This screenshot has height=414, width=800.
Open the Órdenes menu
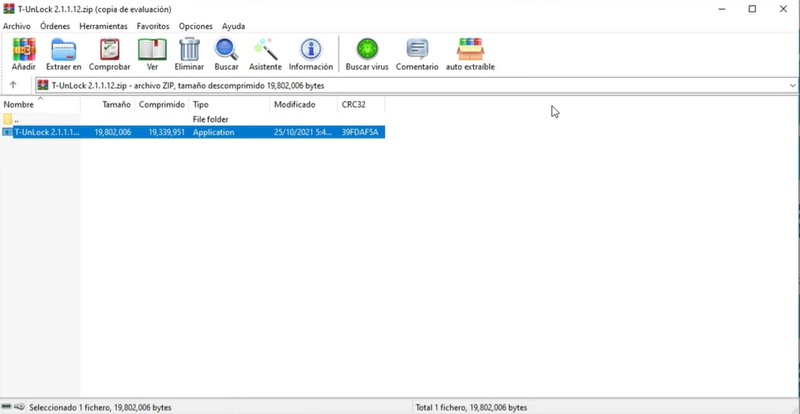(55, 26)
